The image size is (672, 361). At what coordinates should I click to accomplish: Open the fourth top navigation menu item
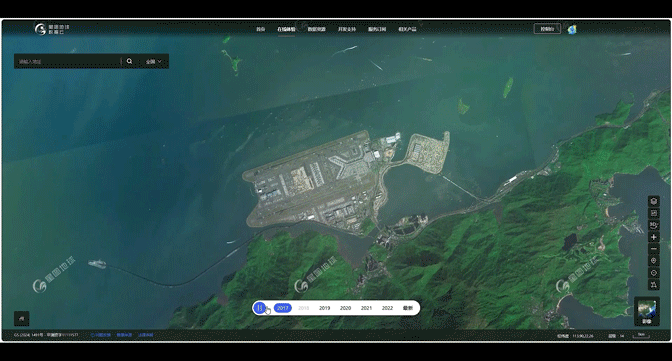(347, 29)
